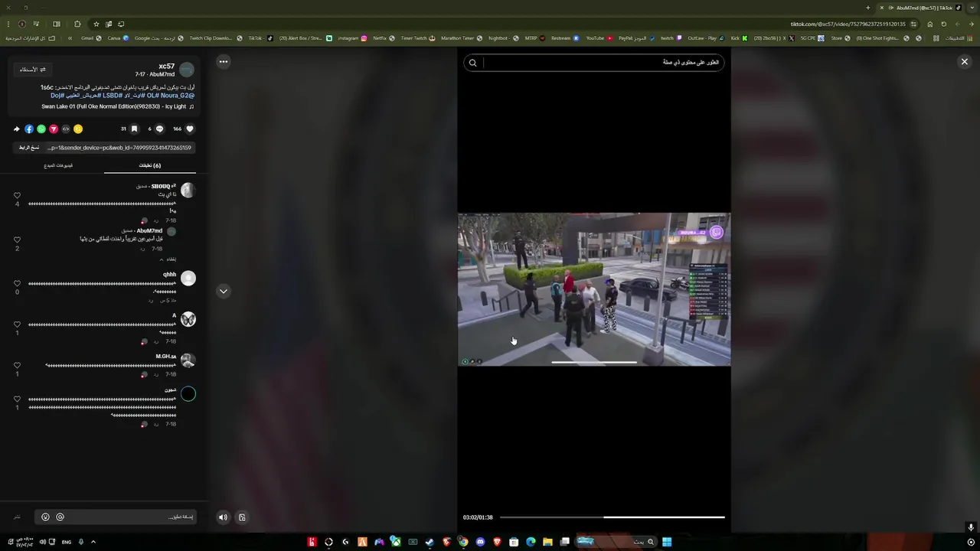Share the video to Facebook

point(29,129)
